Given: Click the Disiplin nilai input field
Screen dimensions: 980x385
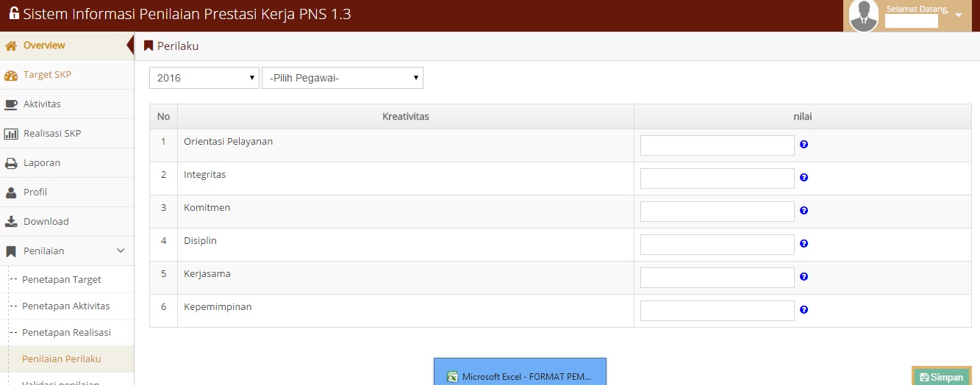Looking at the screenshot, I should (x=718, y=245).
